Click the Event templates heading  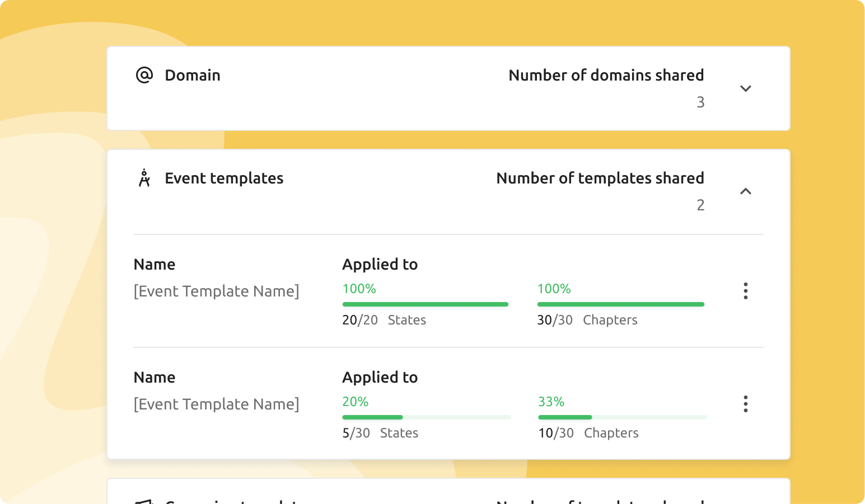click(x=224, y=178)
